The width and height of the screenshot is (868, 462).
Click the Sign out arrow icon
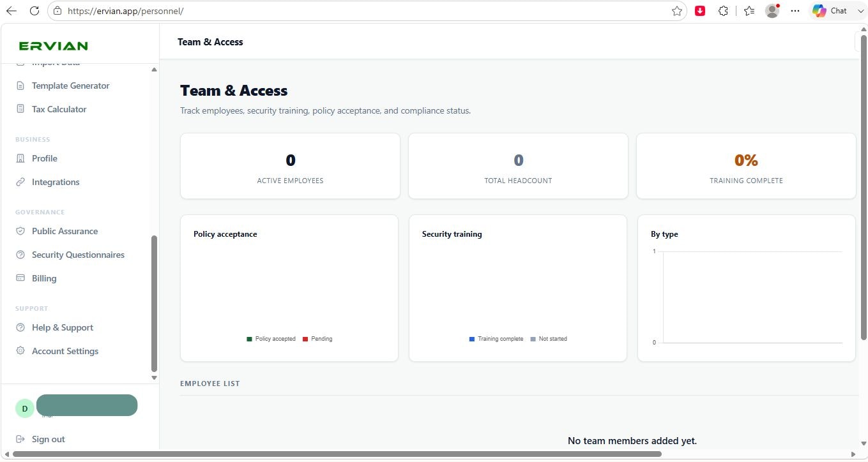click(x=20, y=439)
